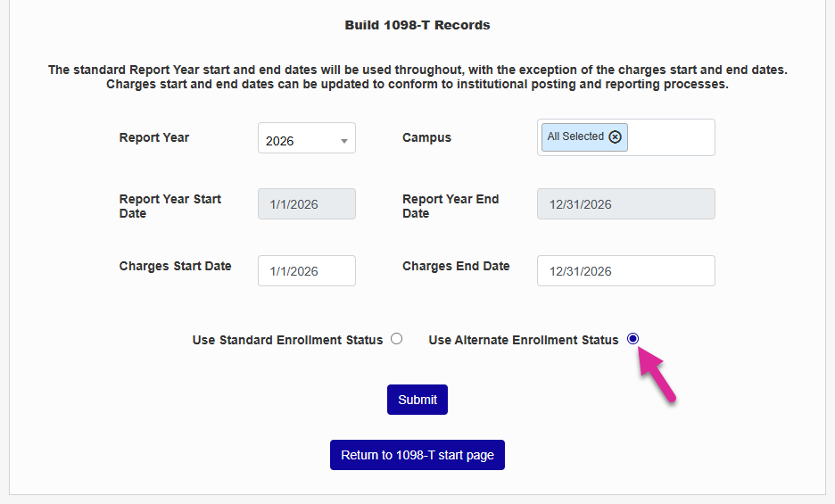The width and height of the screenshot is (835, 504).
Task: Select Use Alternate Enrollment Status radio
Action: (633, 339)
